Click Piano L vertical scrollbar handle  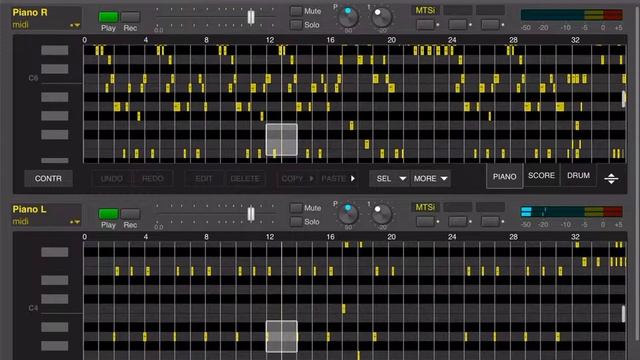pos(624,313)
